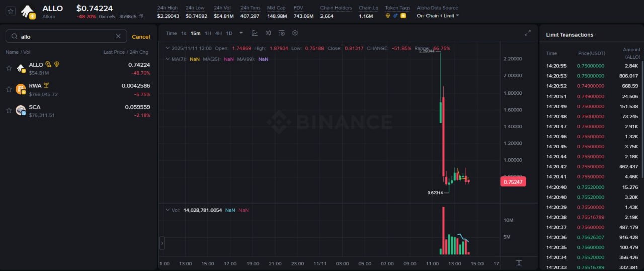Open the Alpha Data Source dropdown

438,16
